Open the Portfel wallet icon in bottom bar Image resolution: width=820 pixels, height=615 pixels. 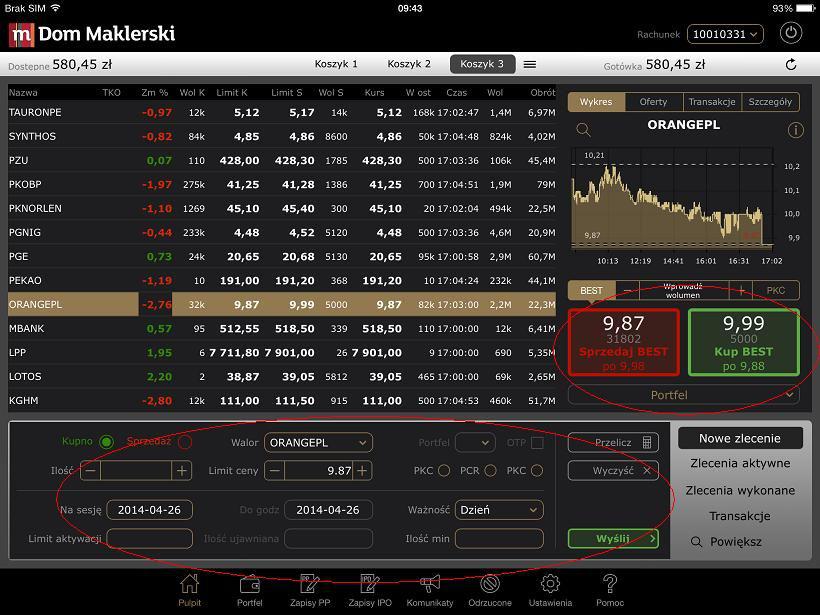point(249,590)
